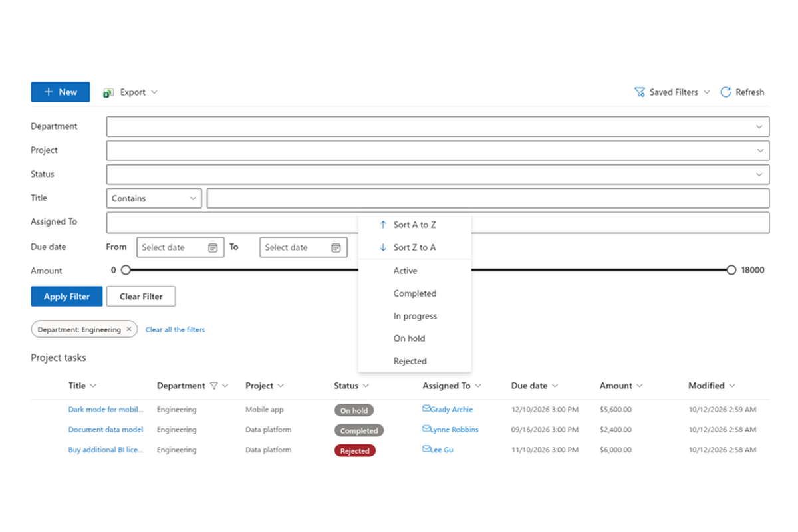Viewport: 798px width, 532px height.
Task: Click the Sort A to Z up arrow
Action: click(x=383, y=225)
